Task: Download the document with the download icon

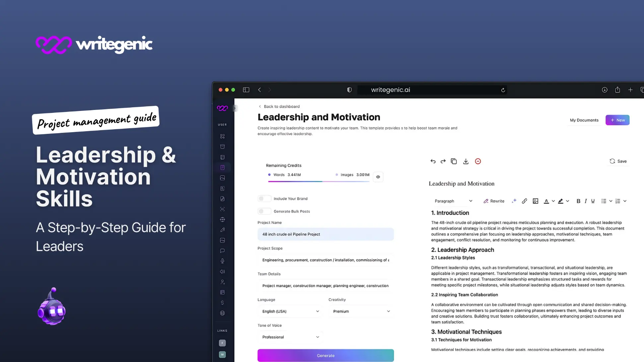Action: point(466,161)
